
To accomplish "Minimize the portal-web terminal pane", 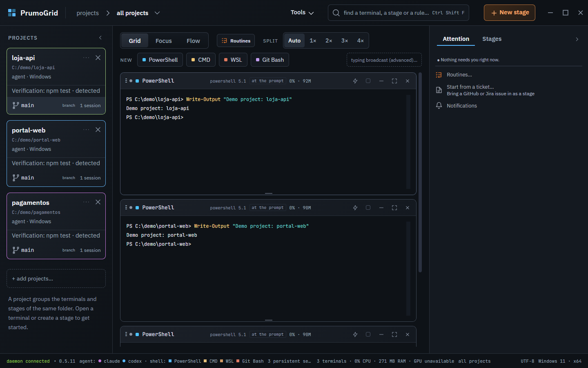I will pyautogui.click(x=381, y=208).
